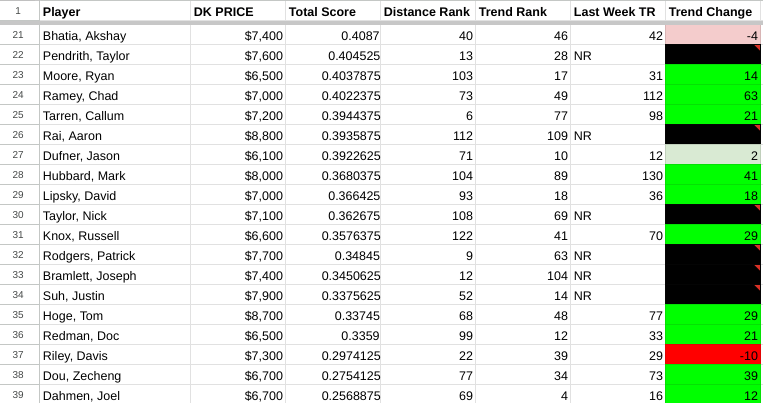The height and width of the screenshot is (403, 763).
Task: Select the $6,100 price for Dufner
Action: 237,155
